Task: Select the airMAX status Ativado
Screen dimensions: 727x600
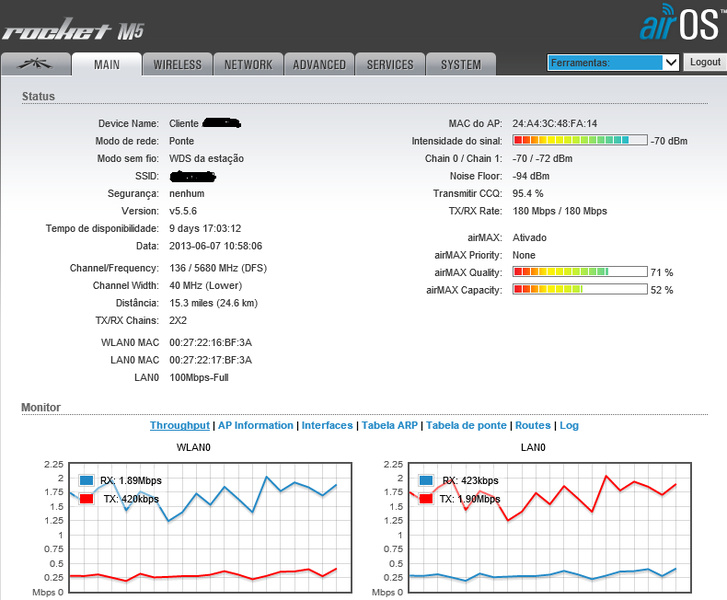Action: click(529, 238)
